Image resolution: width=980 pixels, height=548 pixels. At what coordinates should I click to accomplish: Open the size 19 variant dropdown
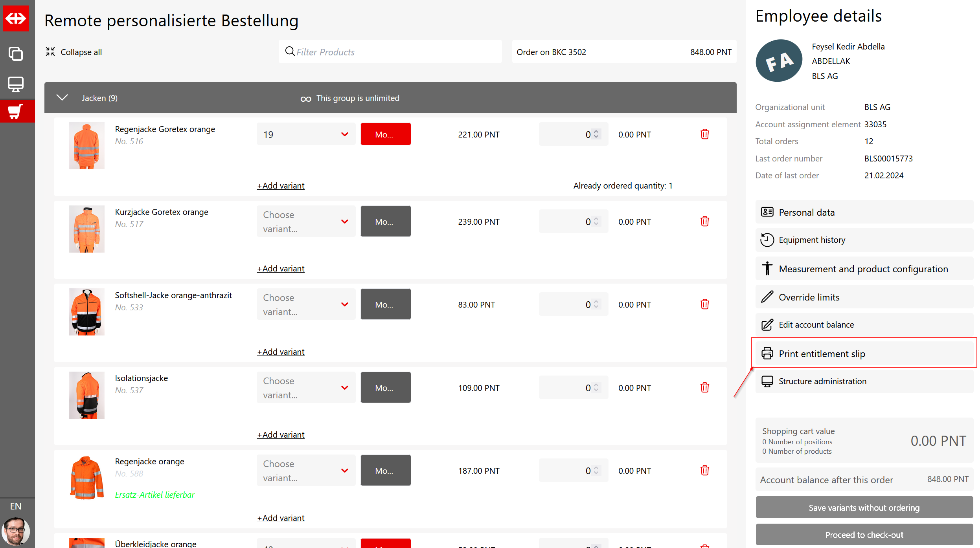tap(306, 134)
